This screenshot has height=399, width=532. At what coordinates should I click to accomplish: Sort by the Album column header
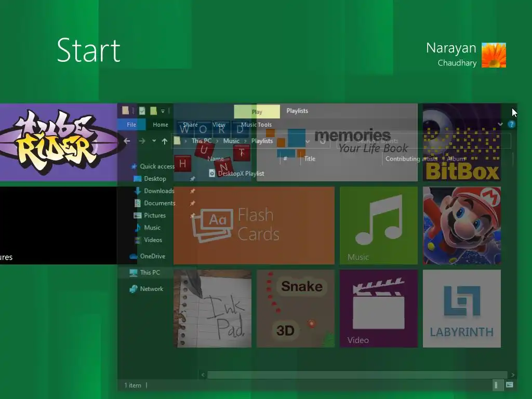coord(456,159)
